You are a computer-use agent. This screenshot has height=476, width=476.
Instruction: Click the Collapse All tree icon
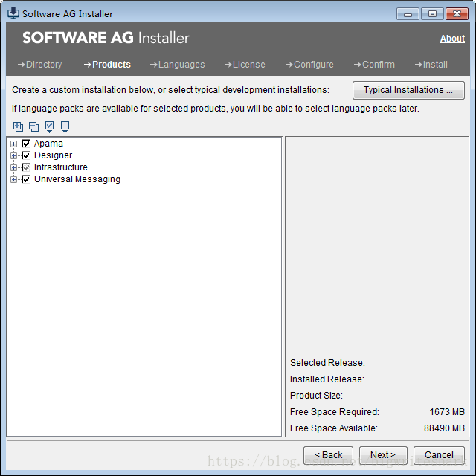click(33, 126)
